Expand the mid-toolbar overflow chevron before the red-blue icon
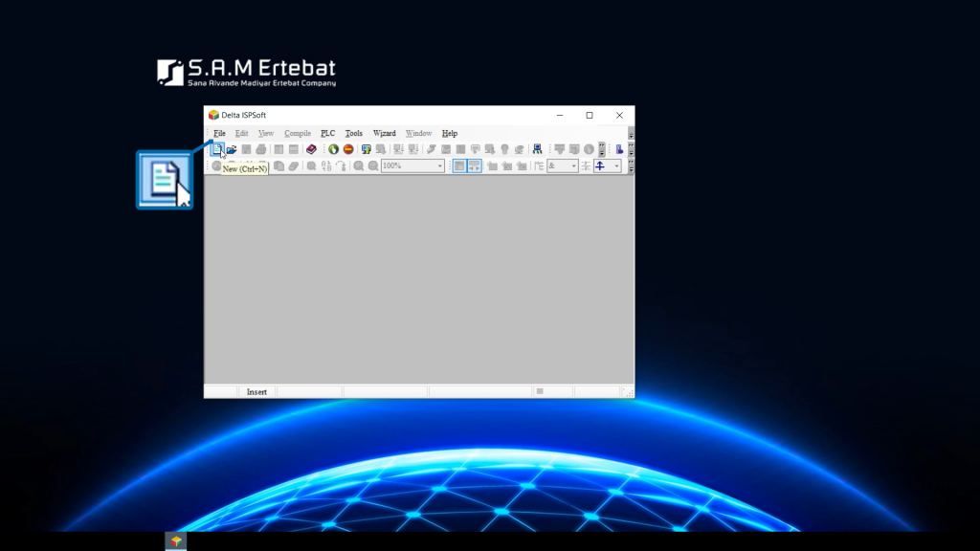 click(x=602, y=149)
